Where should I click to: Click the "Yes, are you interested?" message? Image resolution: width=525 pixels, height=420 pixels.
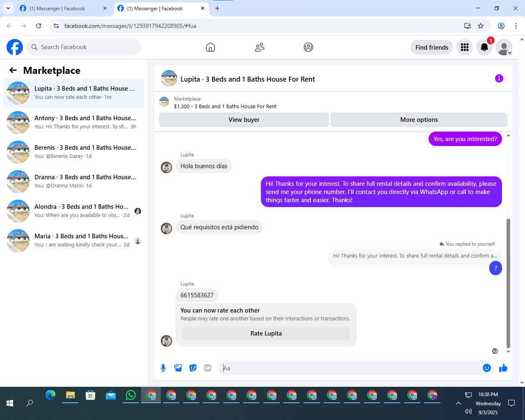pyautogui.click(x=465, y=139)
